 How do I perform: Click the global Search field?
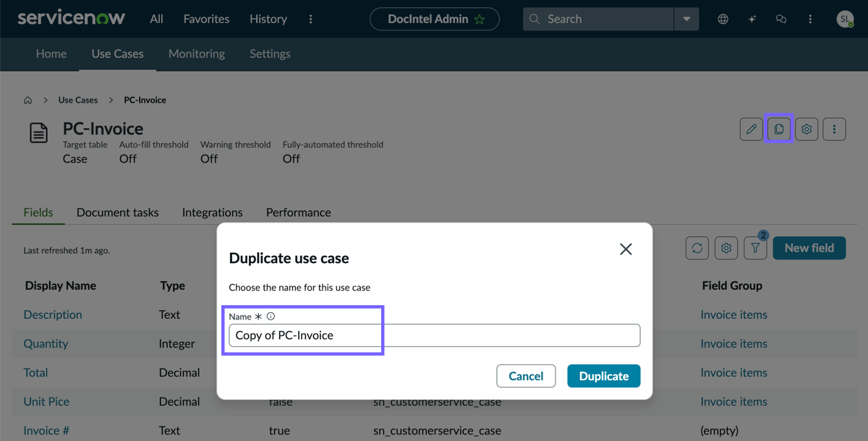(x=598, y=19)
